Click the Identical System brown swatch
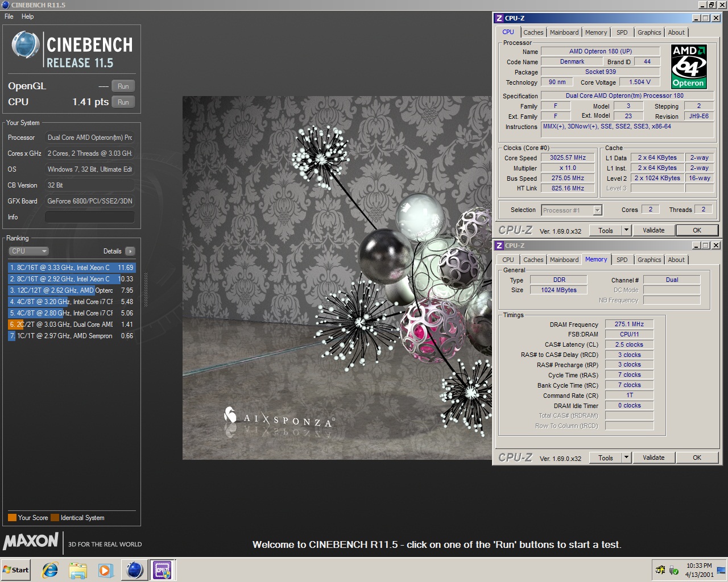This screenshot has width=728, height=582. click(55, 518)
